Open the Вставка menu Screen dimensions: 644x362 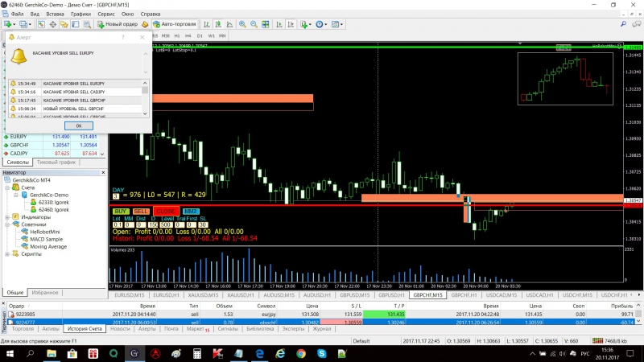tap(55, 14)
